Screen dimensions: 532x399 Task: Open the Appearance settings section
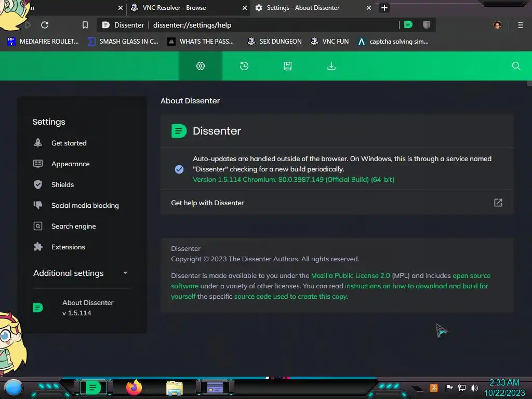[x=71, y=164]
